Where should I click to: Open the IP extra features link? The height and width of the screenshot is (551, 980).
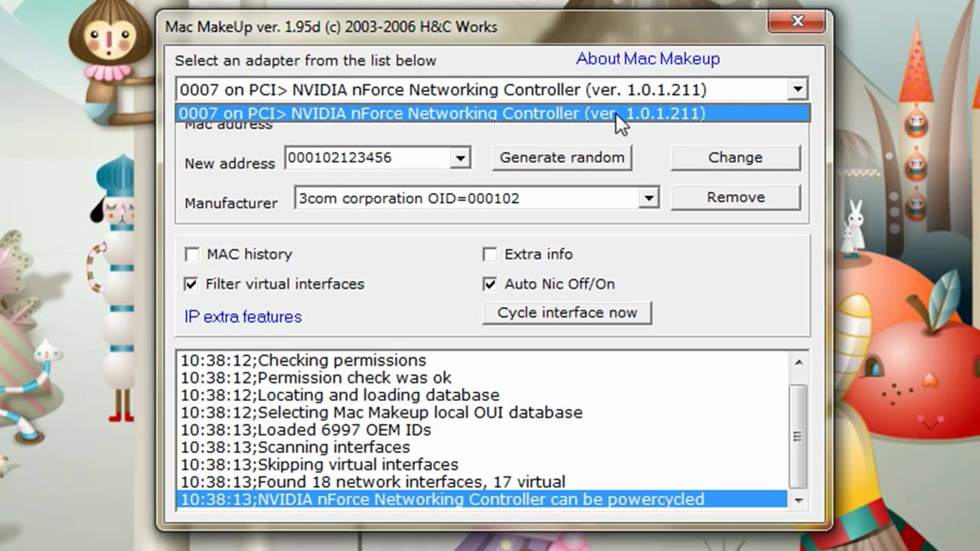243,317
